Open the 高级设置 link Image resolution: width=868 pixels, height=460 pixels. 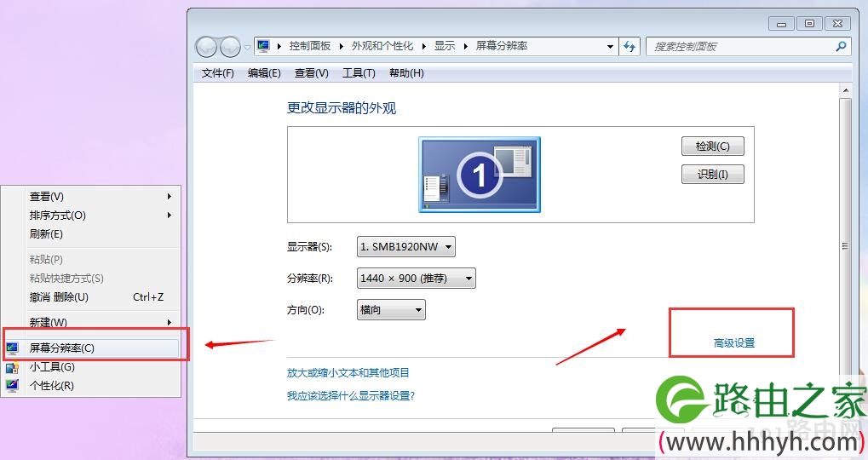point(734,343)
